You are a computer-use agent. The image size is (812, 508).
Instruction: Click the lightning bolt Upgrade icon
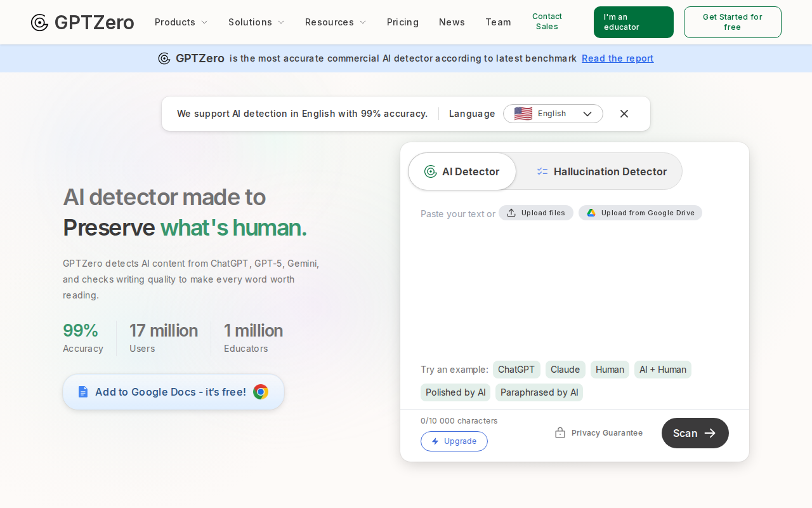435,441
